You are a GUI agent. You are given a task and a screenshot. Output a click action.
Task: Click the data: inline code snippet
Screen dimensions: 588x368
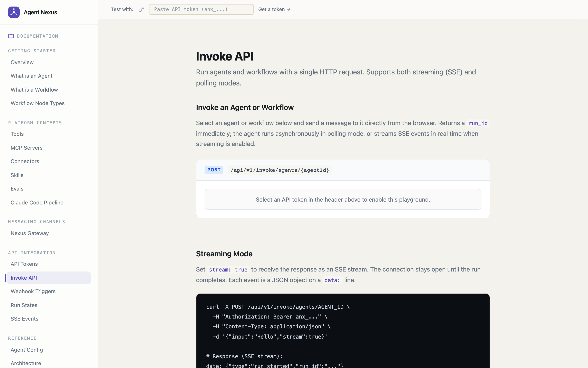click(332, 280)
